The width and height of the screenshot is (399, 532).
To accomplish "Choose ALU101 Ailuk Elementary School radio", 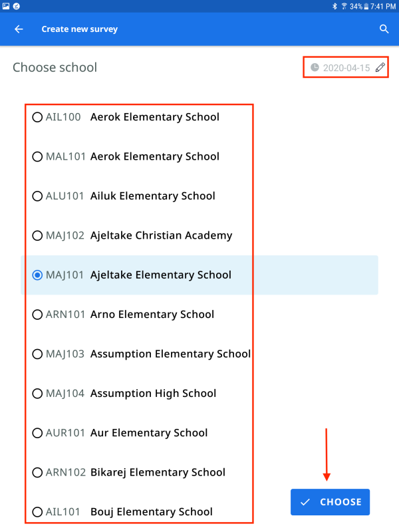I will [x=38, y=196].
